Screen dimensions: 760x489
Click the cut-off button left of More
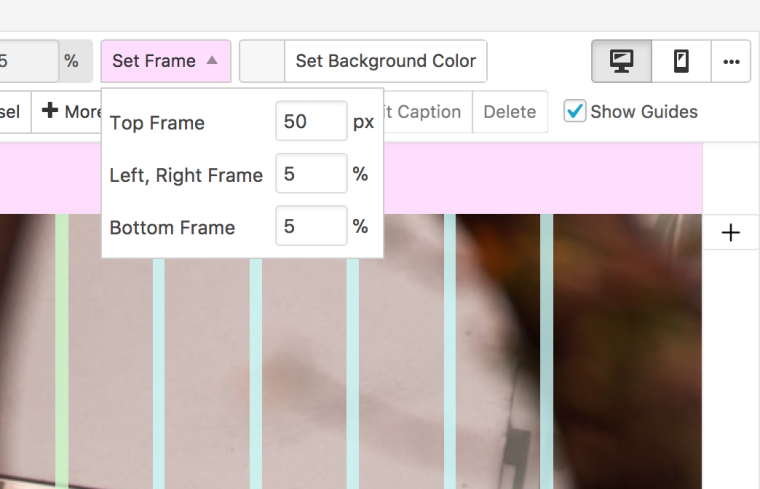[12, 112]
